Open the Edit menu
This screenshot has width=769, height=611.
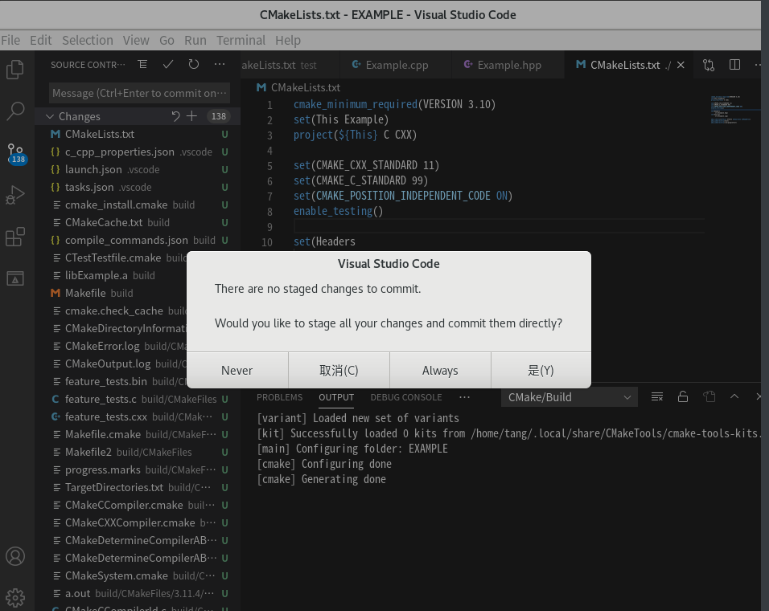(41, 40)
